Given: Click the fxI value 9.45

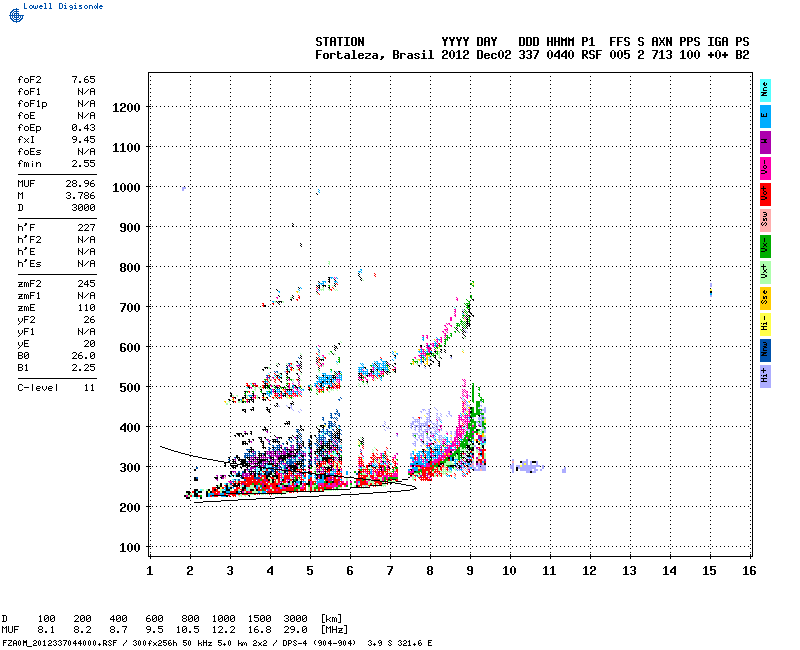Looking at the screenshot, I should click(x=83, y=140).
